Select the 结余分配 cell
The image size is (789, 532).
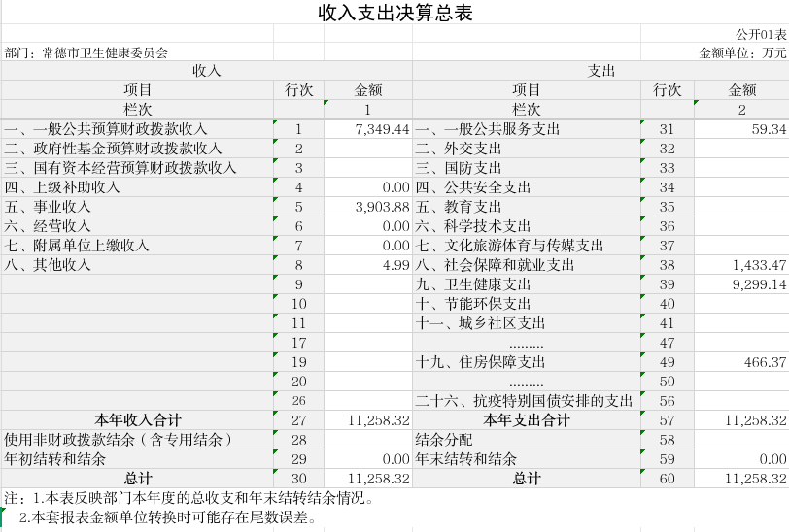point(526,440)
